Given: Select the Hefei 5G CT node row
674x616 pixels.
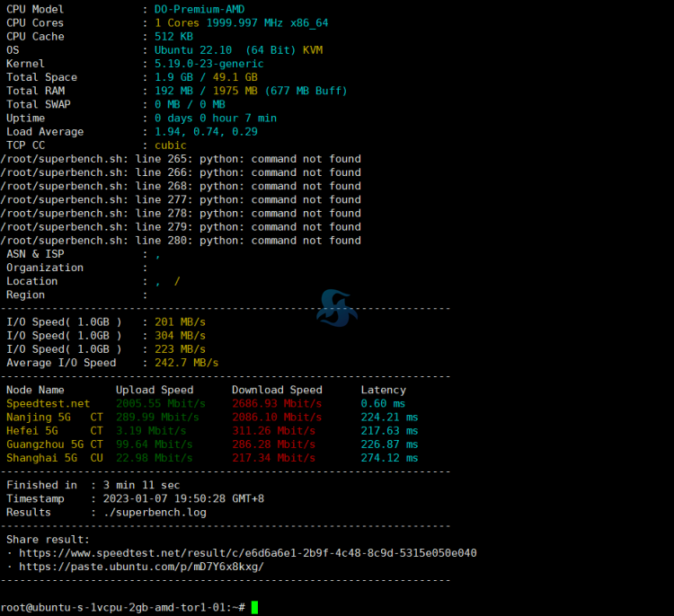Looking at the screenshot, I should point(55,431).
